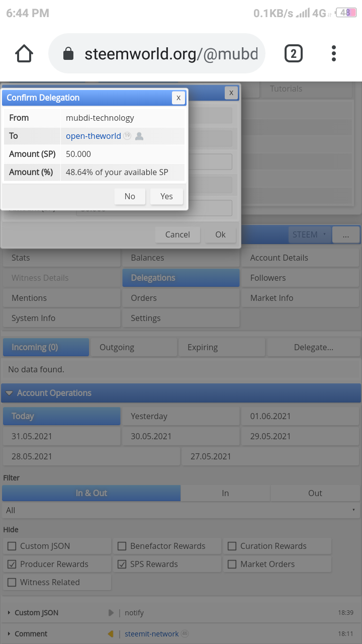The height and width of the screenshot is (644, 362).
Task: Select the Out filter
Action: [x=315, y=493]
